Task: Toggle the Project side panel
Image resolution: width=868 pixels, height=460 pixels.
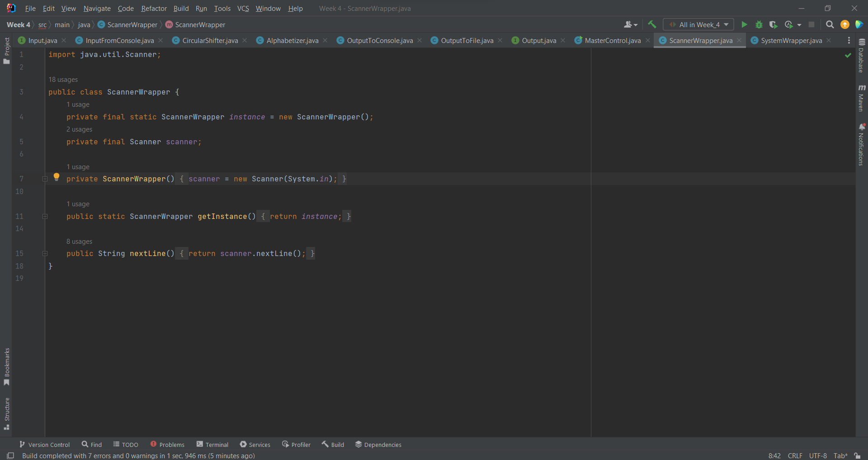Action: (7, 50)
